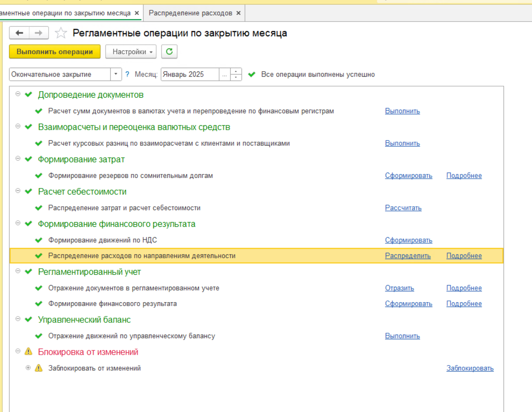Click the Рассчитать link for cost calculation

(403, 208)
